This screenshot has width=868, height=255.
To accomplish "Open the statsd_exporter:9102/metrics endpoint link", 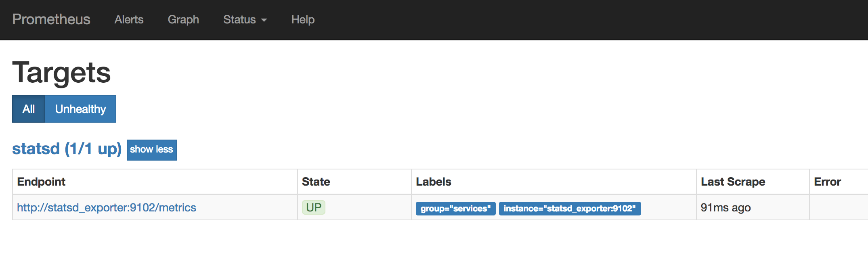I will 107,207.
